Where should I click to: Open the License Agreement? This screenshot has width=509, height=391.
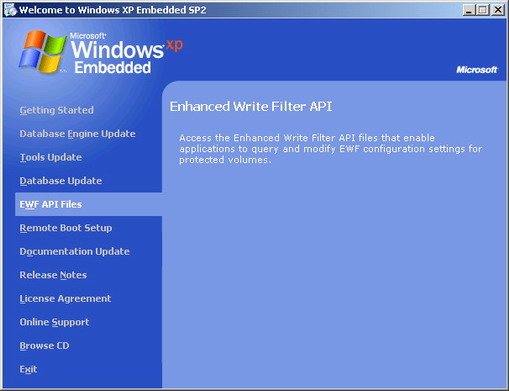65,299
